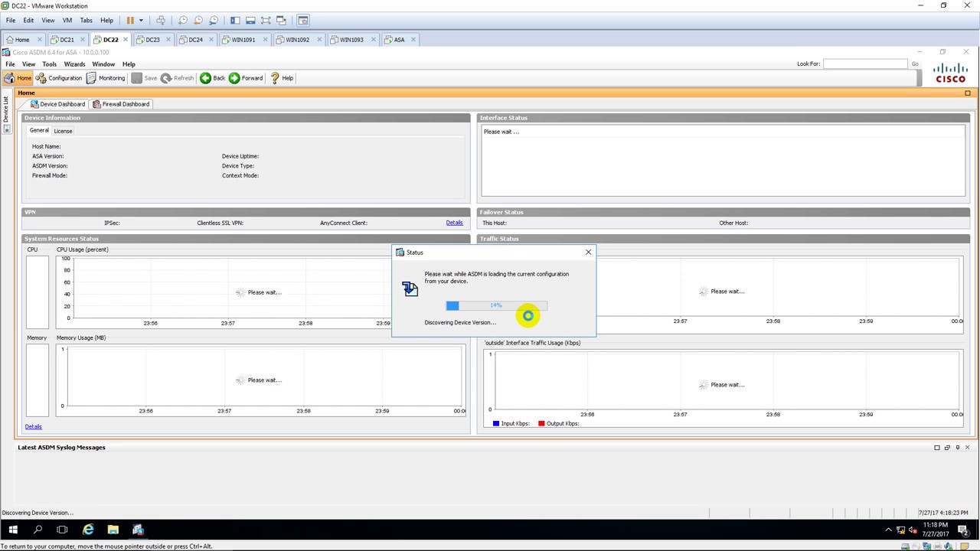
Task: Switch to the Firewall Dashboard tab
Action: tap(121, 104)
